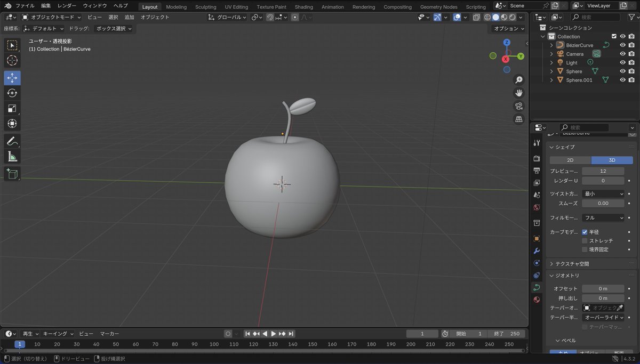The image size is (640, 364).
Task: Open the Render properties tab icon
Action: click(537, 159)
